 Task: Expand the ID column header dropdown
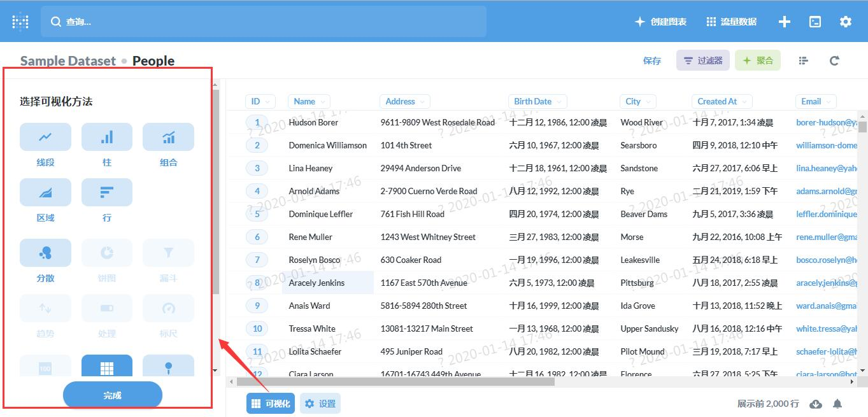pos(260,101)
